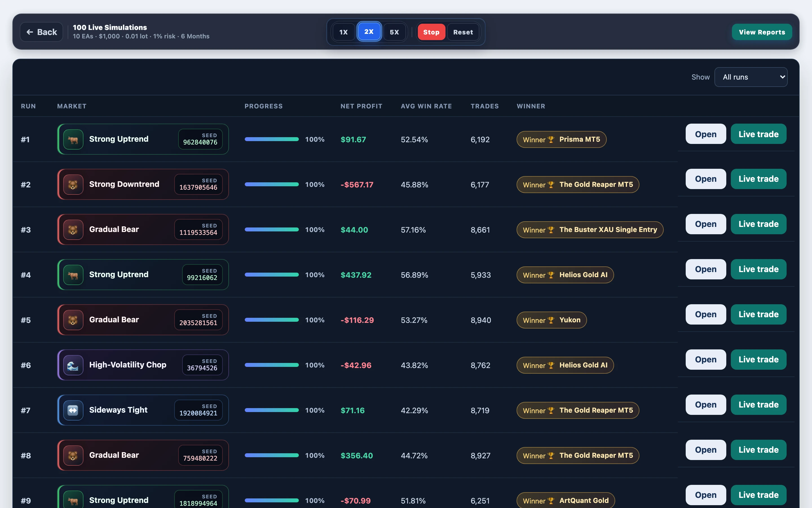
Task: Click the winner badge The Gold Reaper MT5 in run #8
Action: (x=577, y=456)
